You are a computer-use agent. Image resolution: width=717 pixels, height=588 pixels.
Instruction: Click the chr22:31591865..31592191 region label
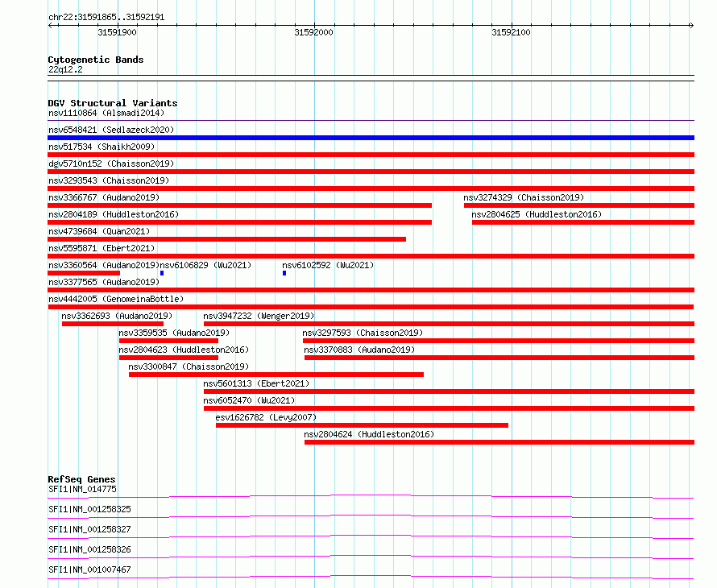[x=106, y=18]
